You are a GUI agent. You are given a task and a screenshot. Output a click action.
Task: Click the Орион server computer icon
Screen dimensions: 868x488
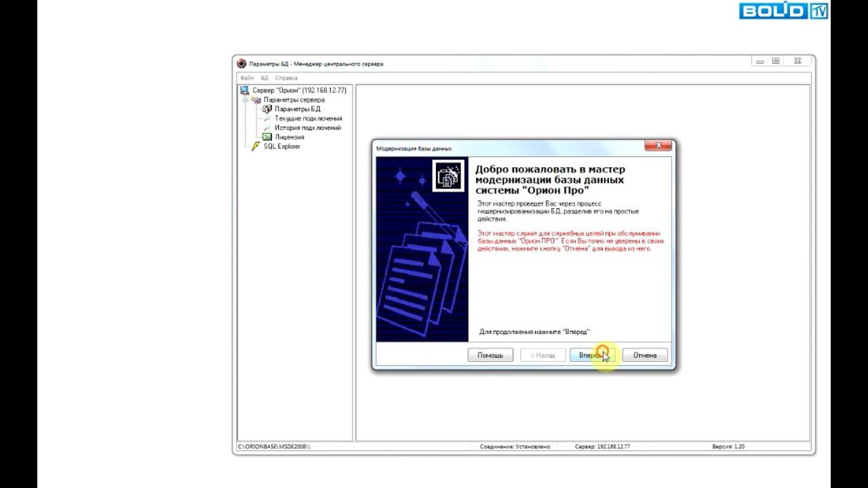pyautogui.click(x=244, y=90)
